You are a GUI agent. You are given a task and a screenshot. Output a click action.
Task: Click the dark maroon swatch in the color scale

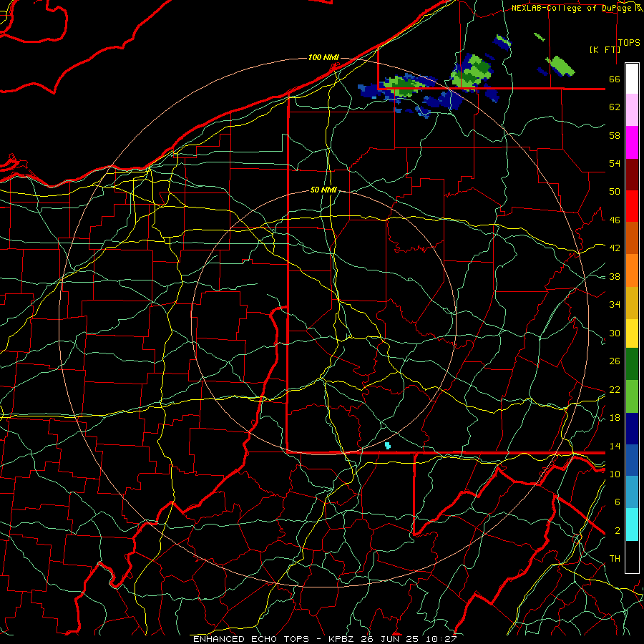click(632, 175)
